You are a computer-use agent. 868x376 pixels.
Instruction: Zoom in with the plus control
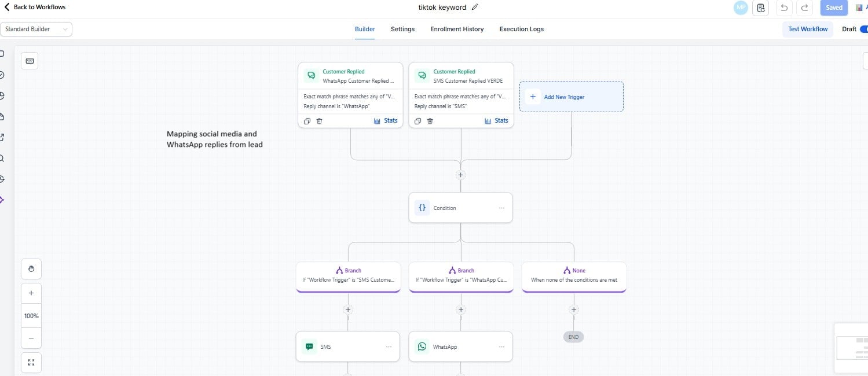pos(31,293)
